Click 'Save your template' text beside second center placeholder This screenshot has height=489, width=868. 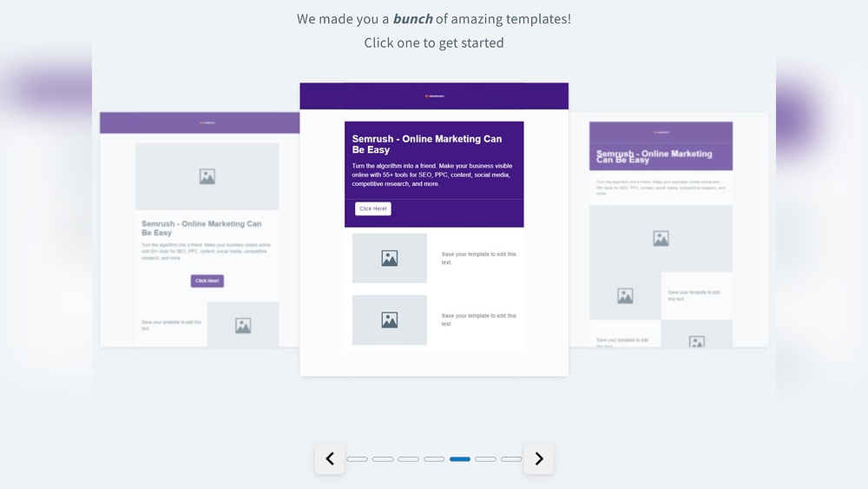[478, 320]
